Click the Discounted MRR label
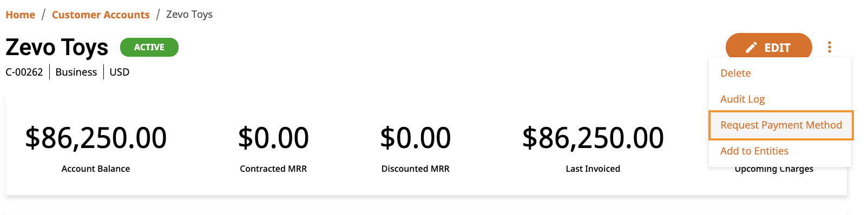Image resolution: width=868 pixels, height=215 pixels. pyautogui.click(x=416, y=169)
